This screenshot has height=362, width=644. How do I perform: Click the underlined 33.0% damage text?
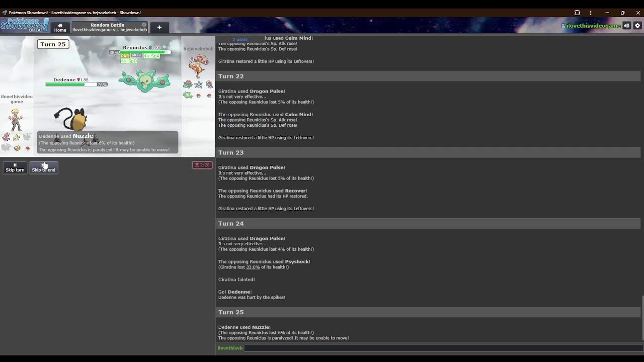(253, 267)
